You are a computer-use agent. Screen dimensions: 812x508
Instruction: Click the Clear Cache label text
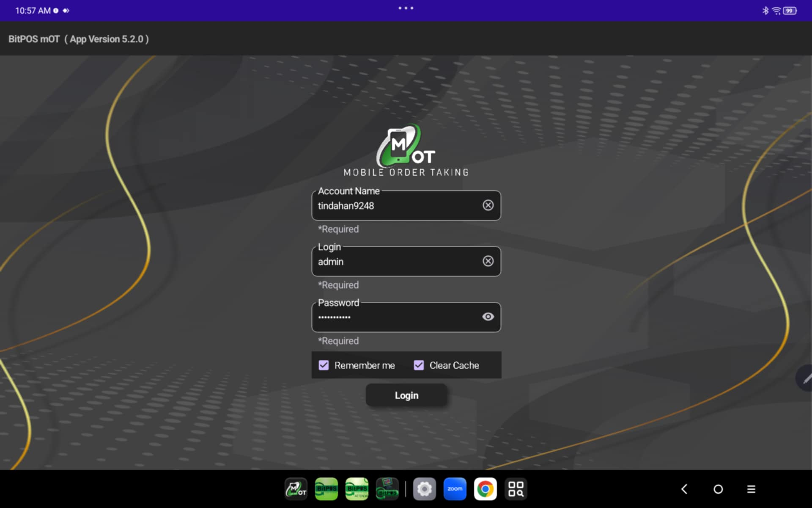(x=454, y=365)
